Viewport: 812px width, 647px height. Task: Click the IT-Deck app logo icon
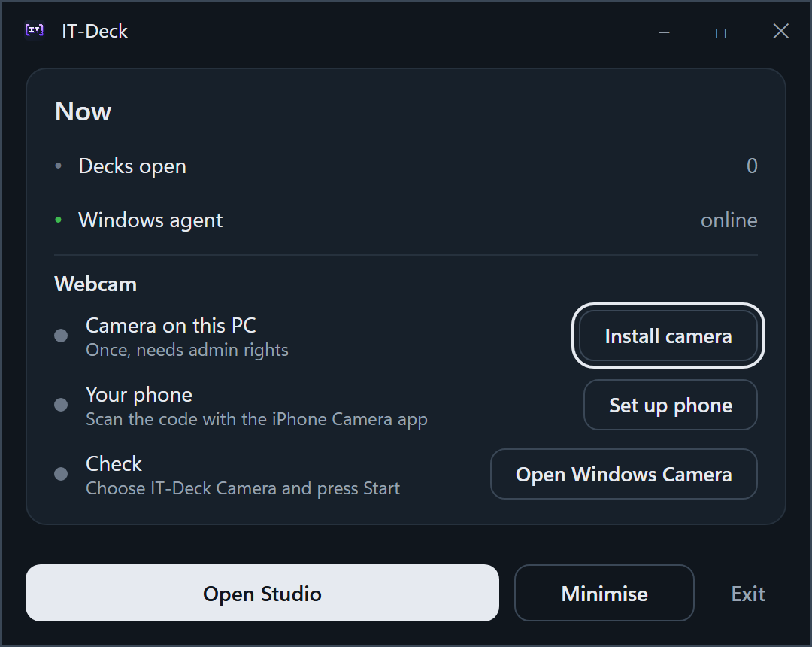pyautogui.click(x=35, y=31)
